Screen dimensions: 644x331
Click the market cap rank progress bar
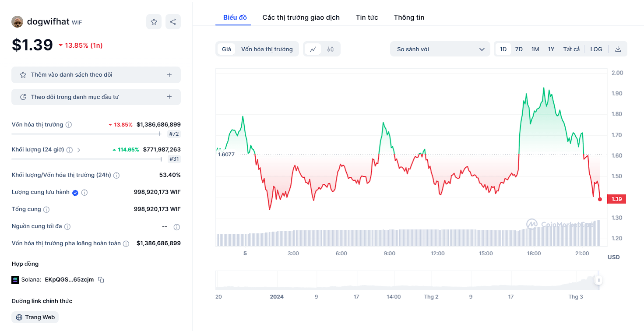tap(86, 134)
